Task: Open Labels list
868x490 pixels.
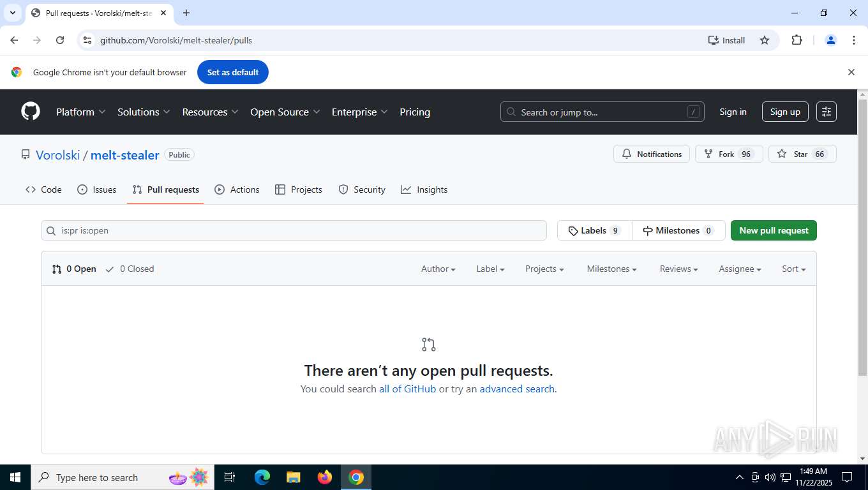Action: click(x=595, y=230)
